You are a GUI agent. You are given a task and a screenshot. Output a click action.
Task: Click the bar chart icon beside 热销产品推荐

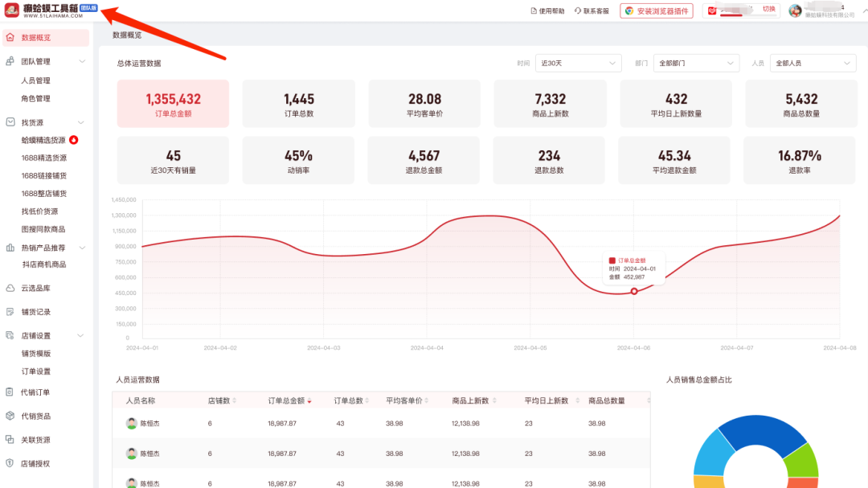(x=10, y=248)
